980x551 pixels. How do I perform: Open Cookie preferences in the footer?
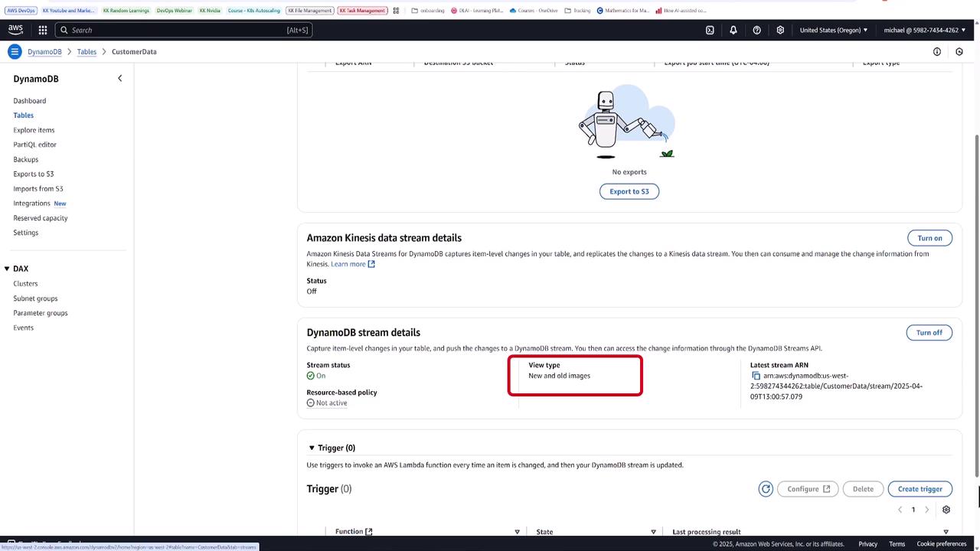point(942,544)
